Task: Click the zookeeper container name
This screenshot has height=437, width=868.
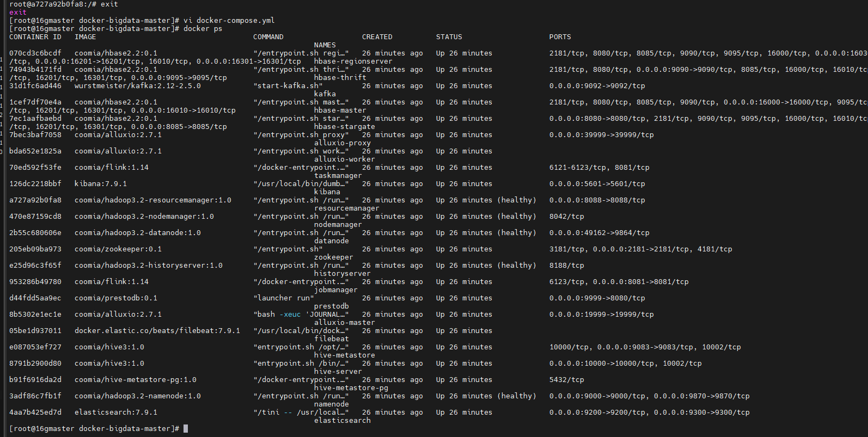Action: tap(333, 257)
